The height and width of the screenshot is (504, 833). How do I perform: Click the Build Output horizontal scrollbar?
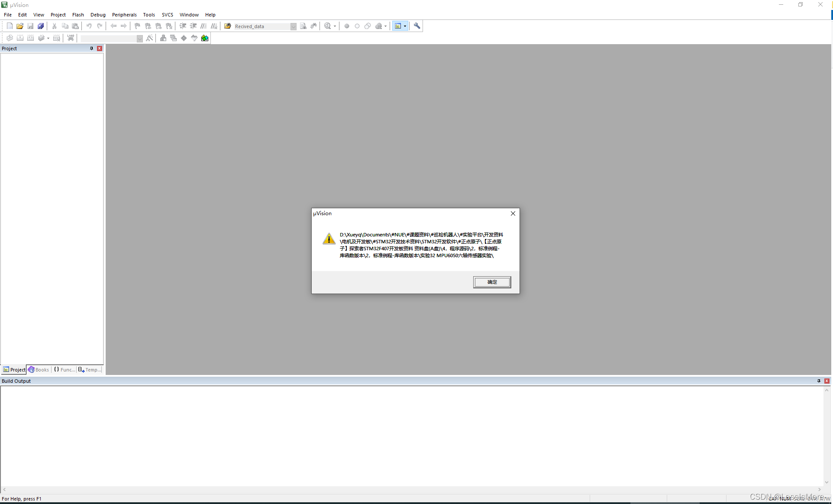point(411,489)
